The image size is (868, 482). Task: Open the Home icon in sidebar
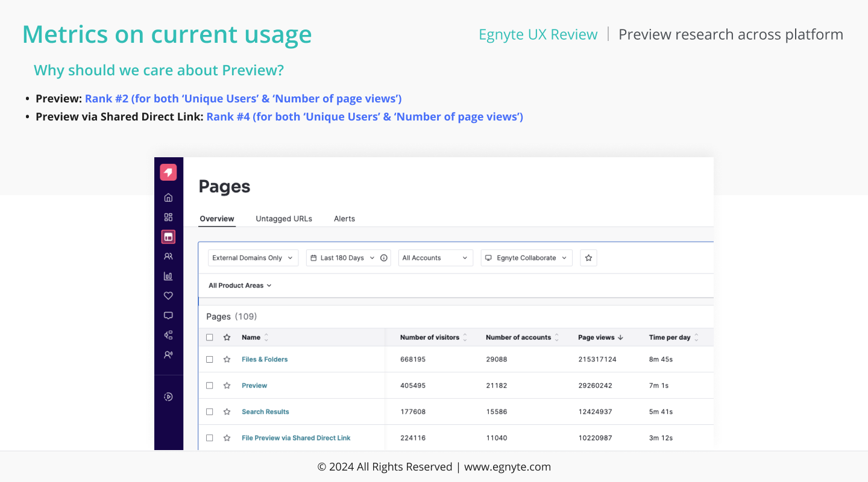pyautogui.click(x=168, y=198)
